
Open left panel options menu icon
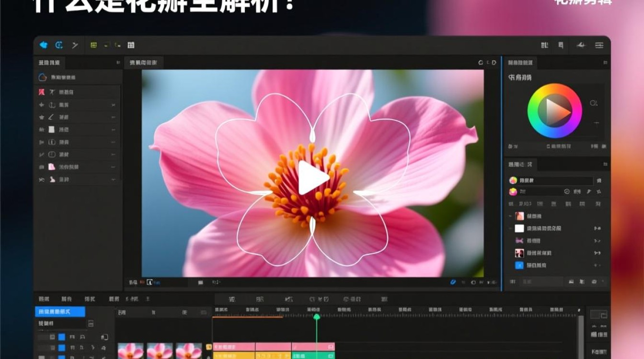118,63
